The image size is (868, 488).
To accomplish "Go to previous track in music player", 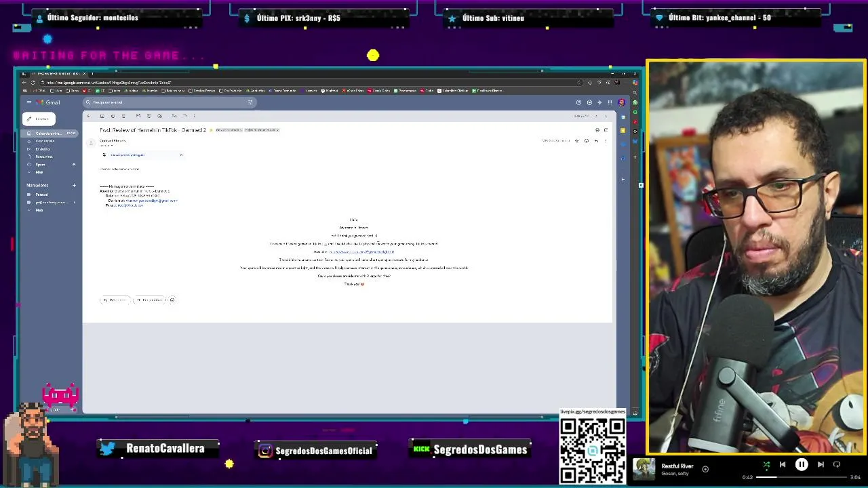I will (783, 464).
